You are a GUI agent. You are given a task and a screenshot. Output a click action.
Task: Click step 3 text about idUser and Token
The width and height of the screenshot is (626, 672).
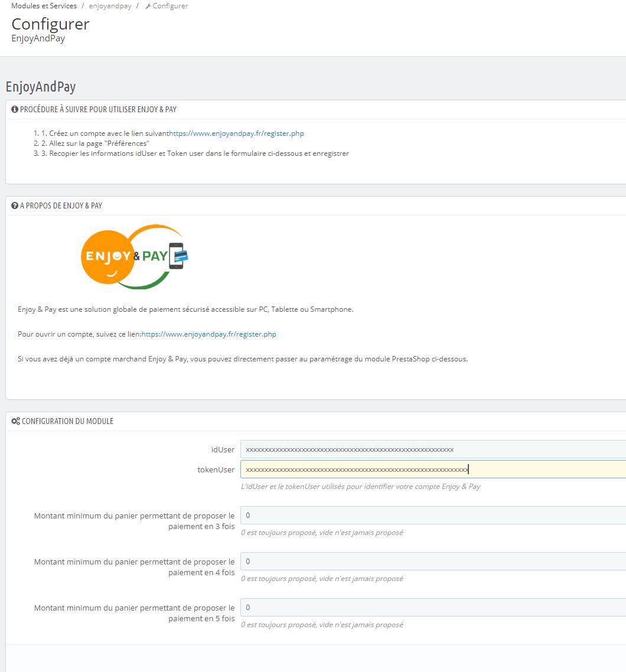tap(195, 154)
